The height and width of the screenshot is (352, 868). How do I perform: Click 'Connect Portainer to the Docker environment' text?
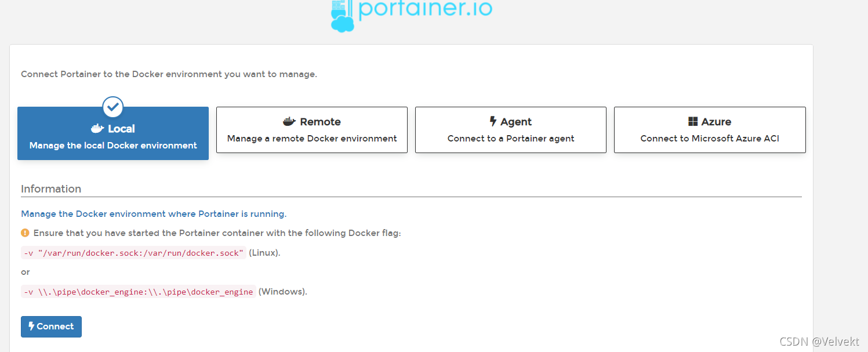169,74
